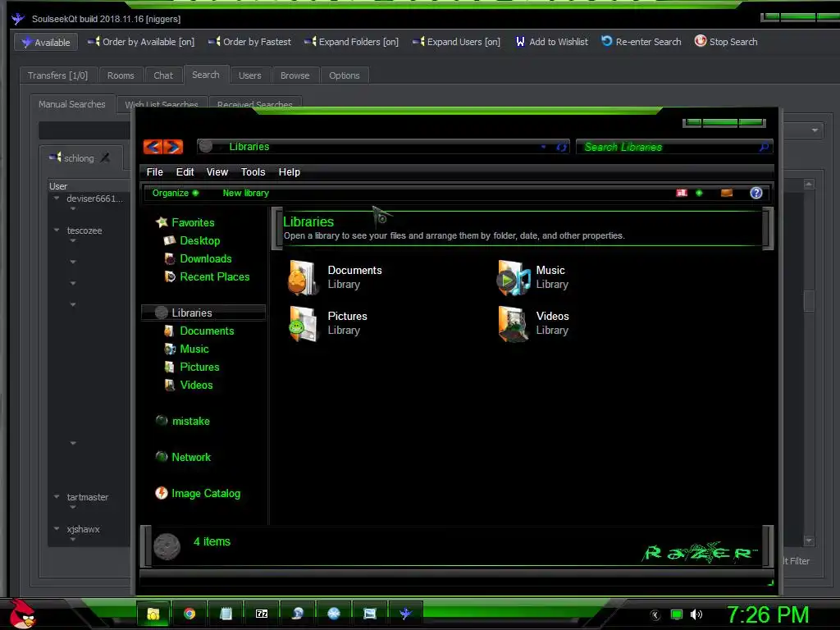Click the 7:26 PM clock
The image size is (840, 630).
pos(767,614)
